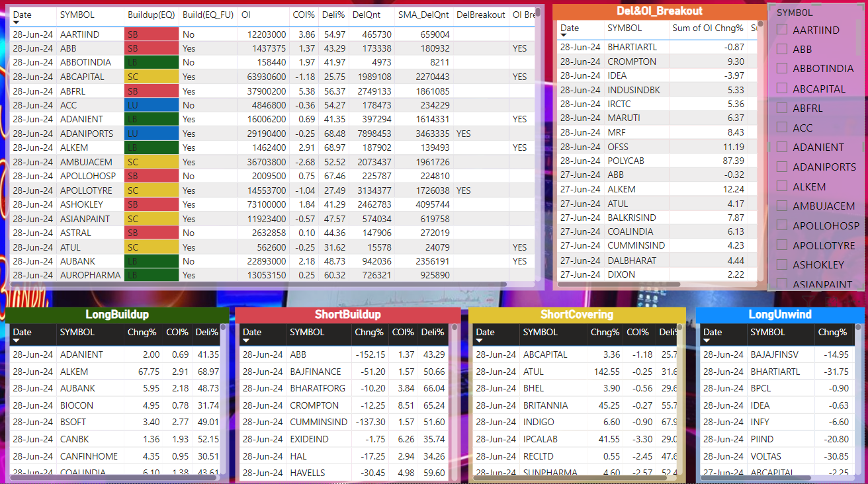This screenshot has height=484, width=868.
Task: Click blue LU cell in ACC row
Action: click(x=152, y=105)
